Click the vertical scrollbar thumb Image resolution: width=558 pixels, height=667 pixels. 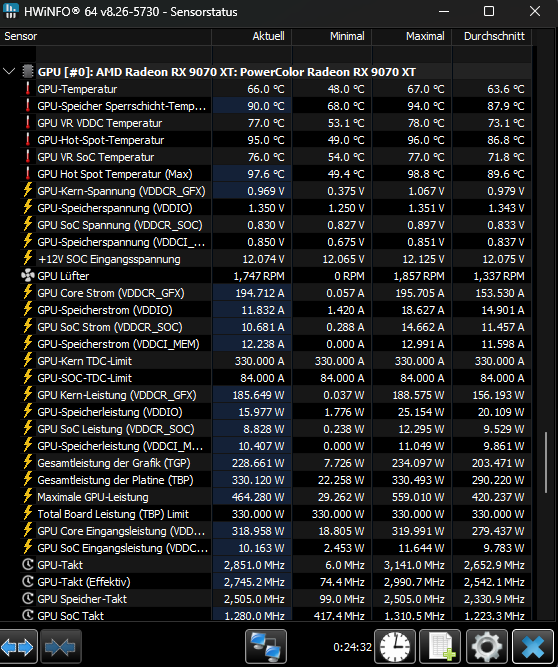point(546,463)
